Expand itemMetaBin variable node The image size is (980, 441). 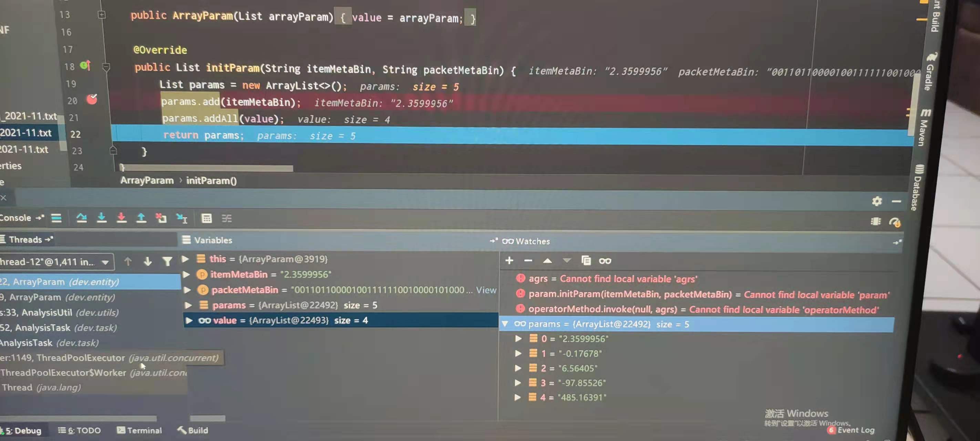pos(186,274)
